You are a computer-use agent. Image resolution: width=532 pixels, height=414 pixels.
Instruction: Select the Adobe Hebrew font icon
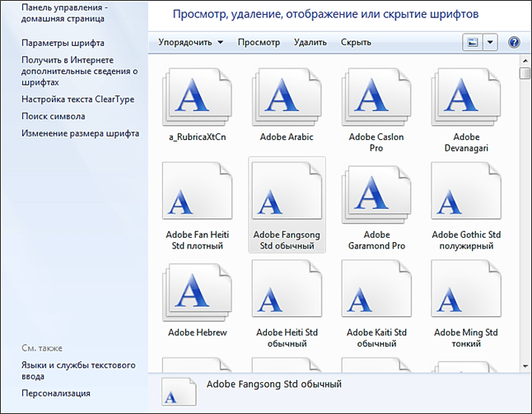click(197, 292)
